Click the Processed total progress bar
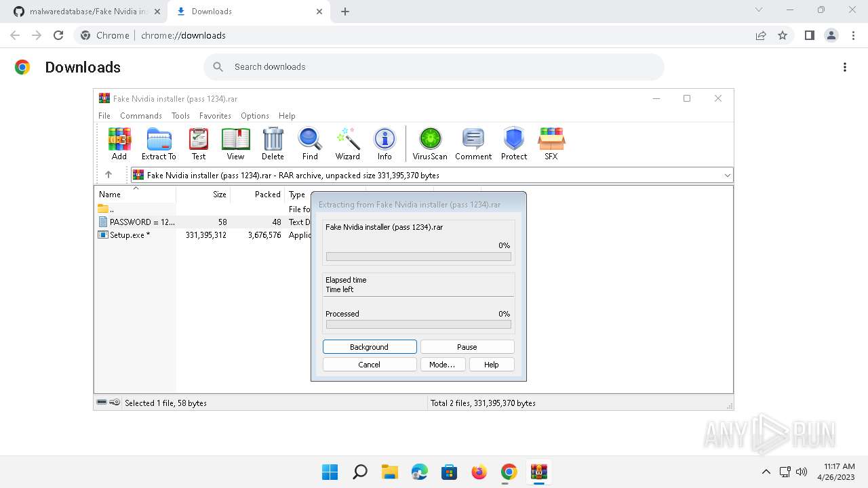Viewport: 868px width, 488px height. [418, 325]
